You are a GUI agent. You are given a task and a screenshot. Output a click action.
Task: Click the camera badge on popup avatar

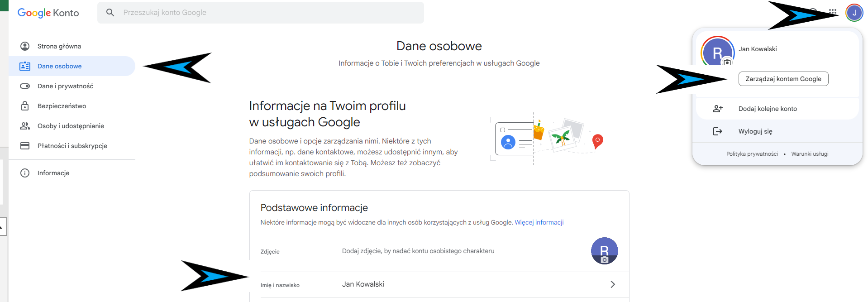(727, 62)
